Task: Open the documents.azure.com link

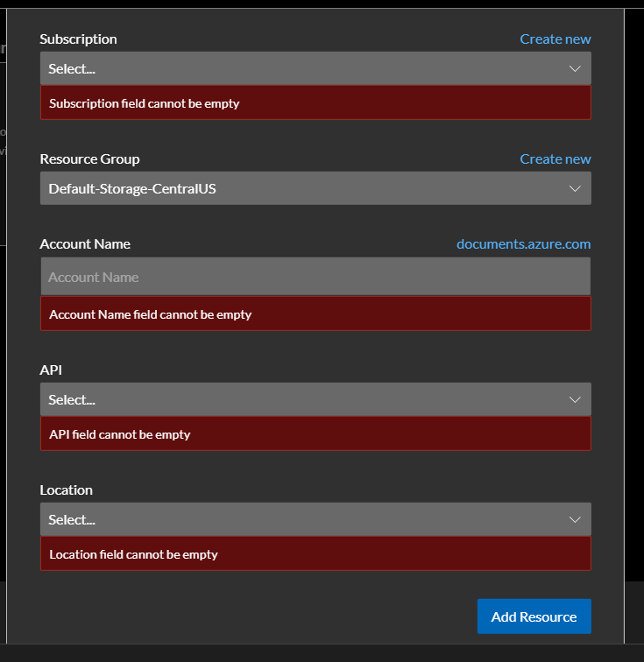Action: click(x=524, y=244)
